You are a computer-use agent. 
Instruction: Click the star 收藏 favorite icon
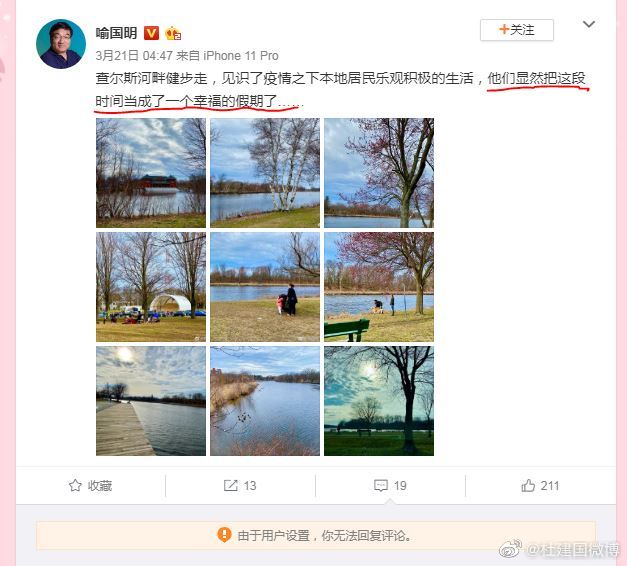click(x=75, y=485)
